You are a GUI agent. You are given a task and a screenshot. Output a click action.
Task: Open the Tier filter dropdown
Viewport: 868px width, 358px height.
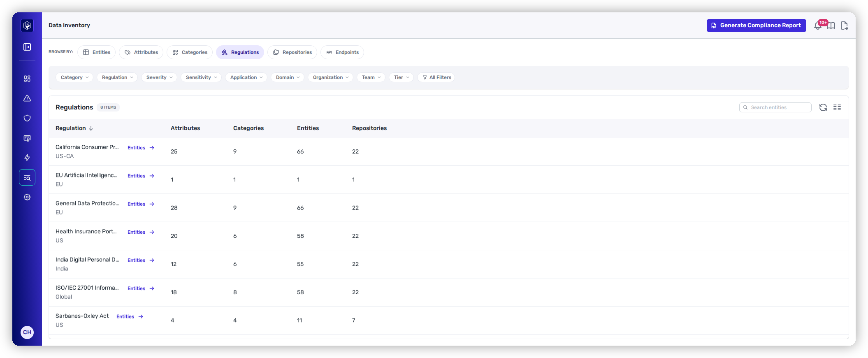(x=401, y=77)
